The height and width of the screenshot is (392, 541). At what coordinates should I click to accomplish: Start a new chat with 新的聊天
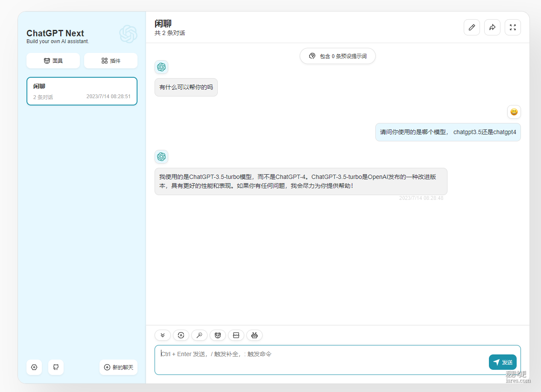[119, 367]
